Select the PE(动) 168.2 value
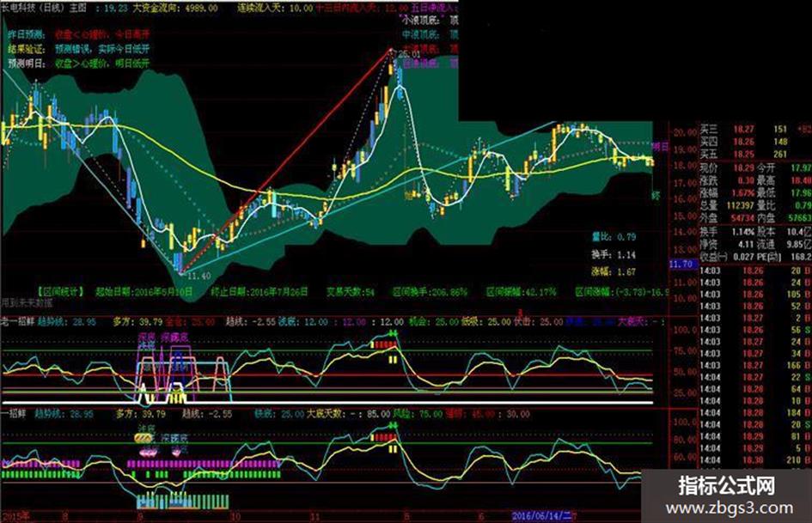The width and height of the screenshot is (812, 523). tap(784, 256)
